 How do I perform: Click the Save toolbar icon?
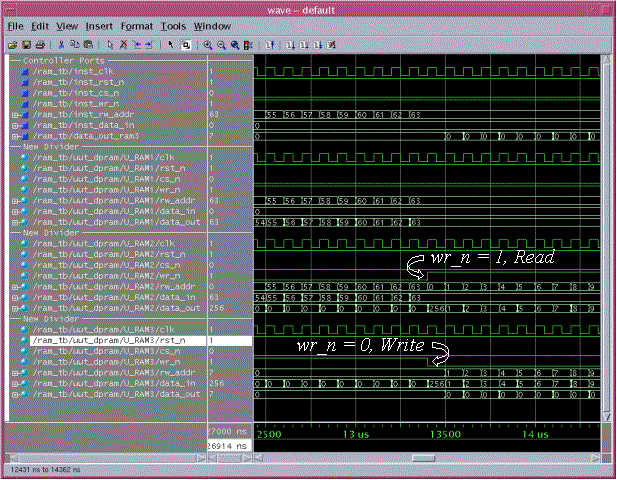tap(25, 45)
